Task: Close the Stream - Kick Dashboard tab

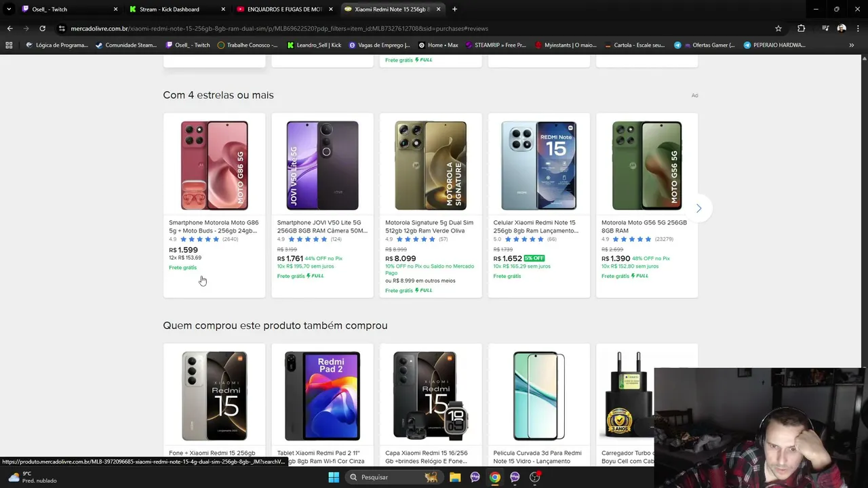Action: [x=223, y=9]
